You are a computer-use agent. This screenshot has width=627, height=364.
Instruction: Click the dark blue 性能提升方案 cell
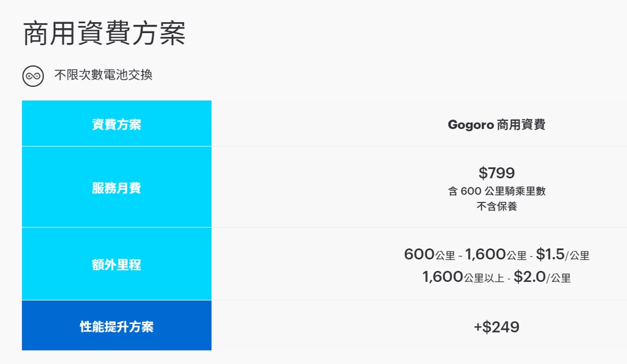[x=116, y=327]
